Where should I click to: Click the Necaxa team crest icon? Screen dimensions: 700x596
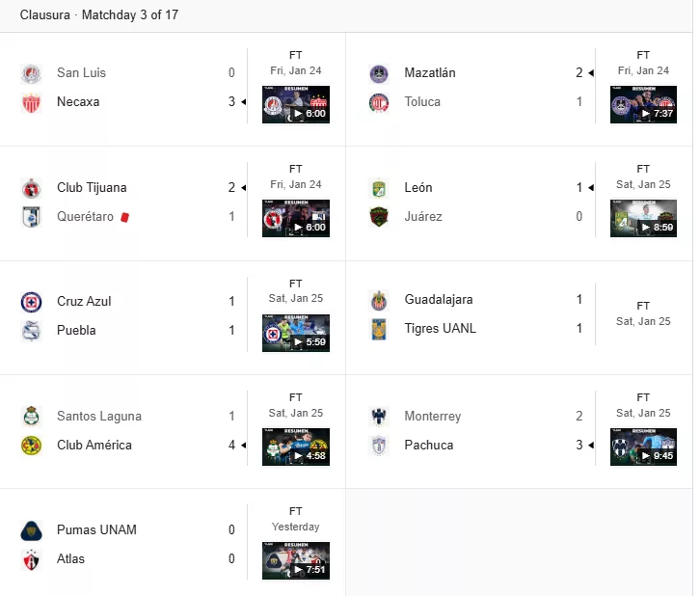tap(31, 102)
